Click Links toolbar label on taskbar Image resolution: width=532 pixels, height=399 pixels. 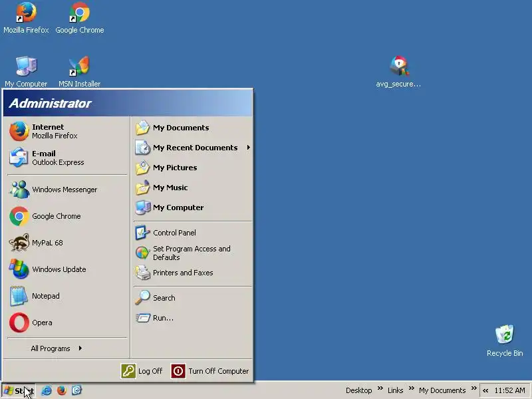395,390
